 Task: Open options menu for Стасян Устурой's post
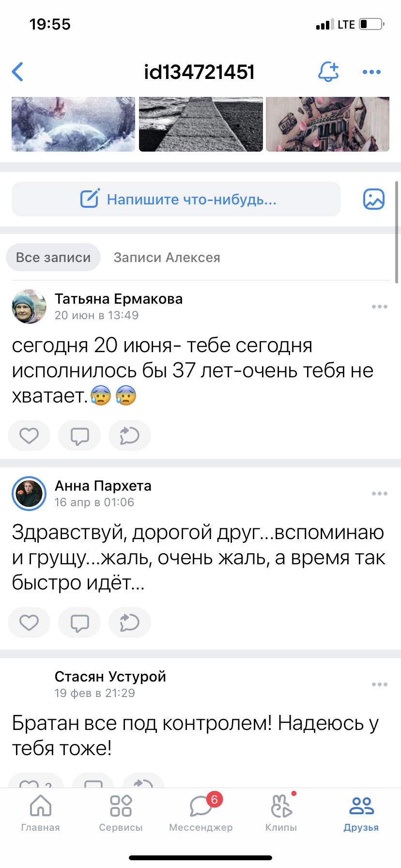(379, 684)
